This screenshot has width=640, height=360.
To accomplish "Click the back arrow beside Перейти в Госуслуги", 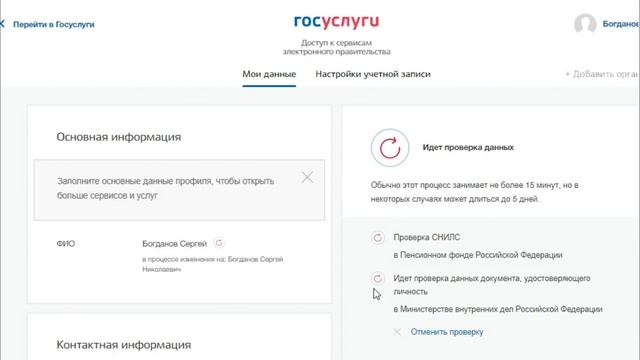I will click(x=2, y=24).
